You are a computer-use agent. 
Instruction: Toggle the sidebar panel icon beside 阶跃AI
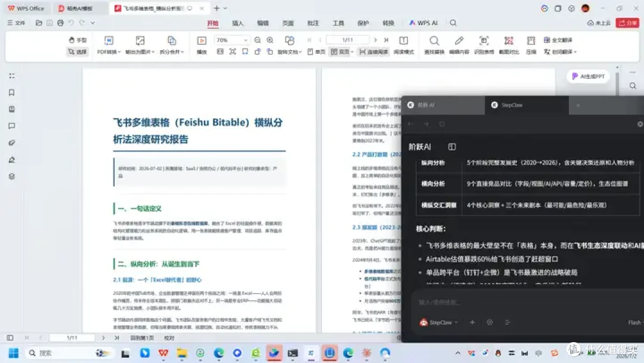click(x=452, y=147)
